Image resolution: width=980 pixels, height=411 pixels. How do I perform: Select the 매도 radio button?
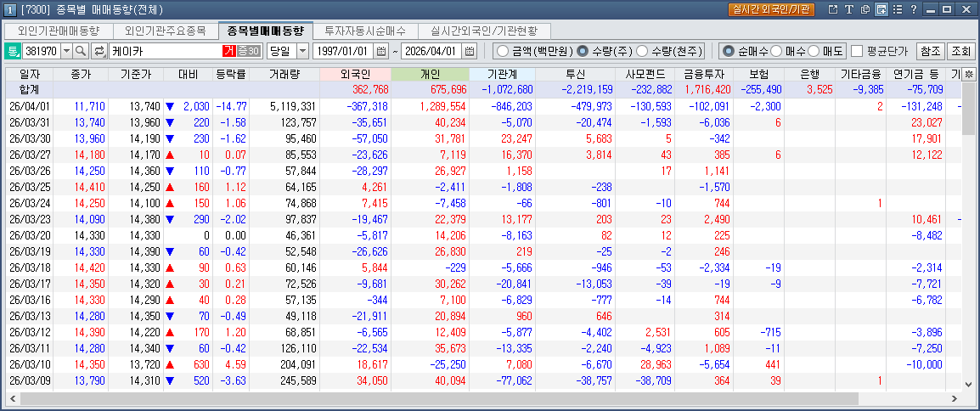click(814, 51)
